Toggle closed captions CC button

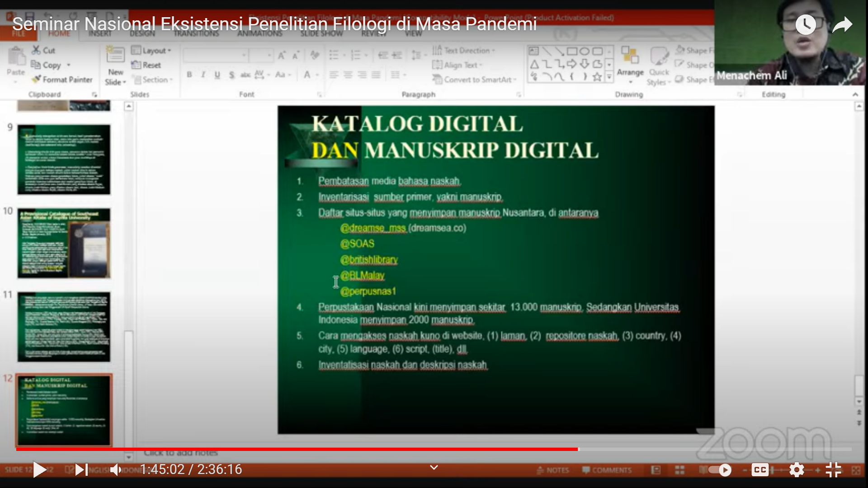760,470
